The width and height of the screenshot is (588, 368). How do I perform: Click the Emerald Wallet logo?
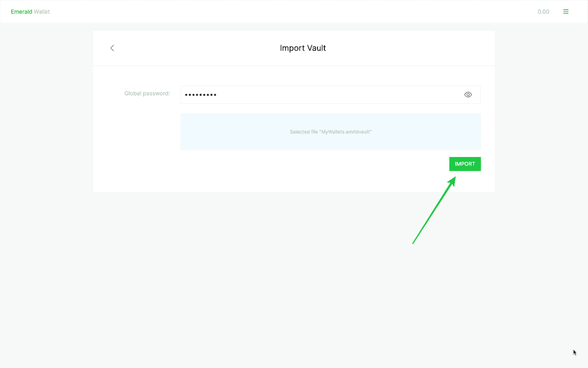pos(30,12)
